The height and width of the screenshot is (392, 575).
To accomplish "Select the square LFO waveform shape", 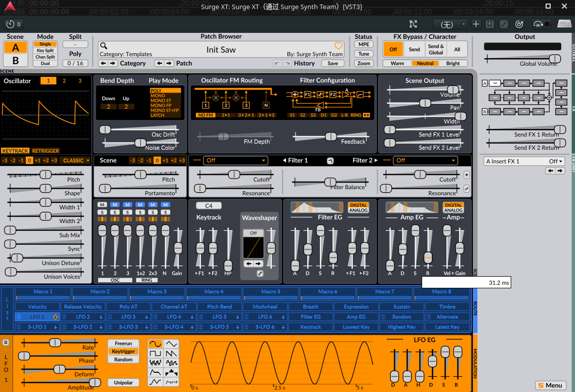I will 155,353.
